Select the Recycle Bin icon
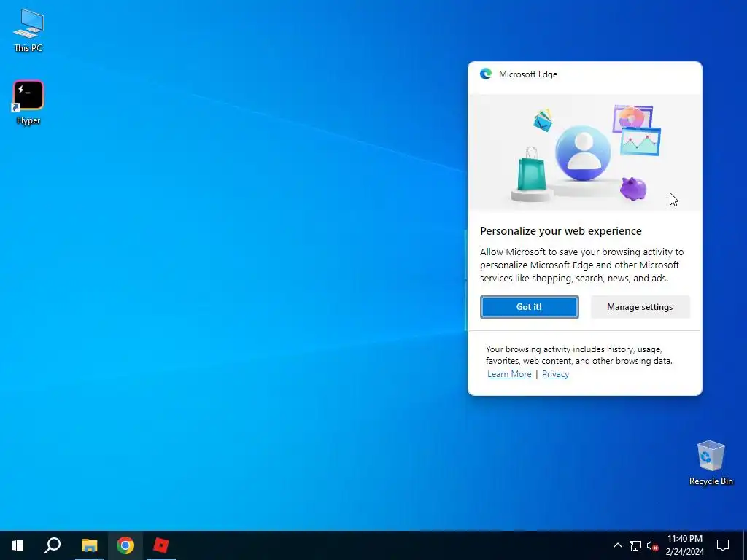This screenshot has width=747, height=560. tap(711, 463)
